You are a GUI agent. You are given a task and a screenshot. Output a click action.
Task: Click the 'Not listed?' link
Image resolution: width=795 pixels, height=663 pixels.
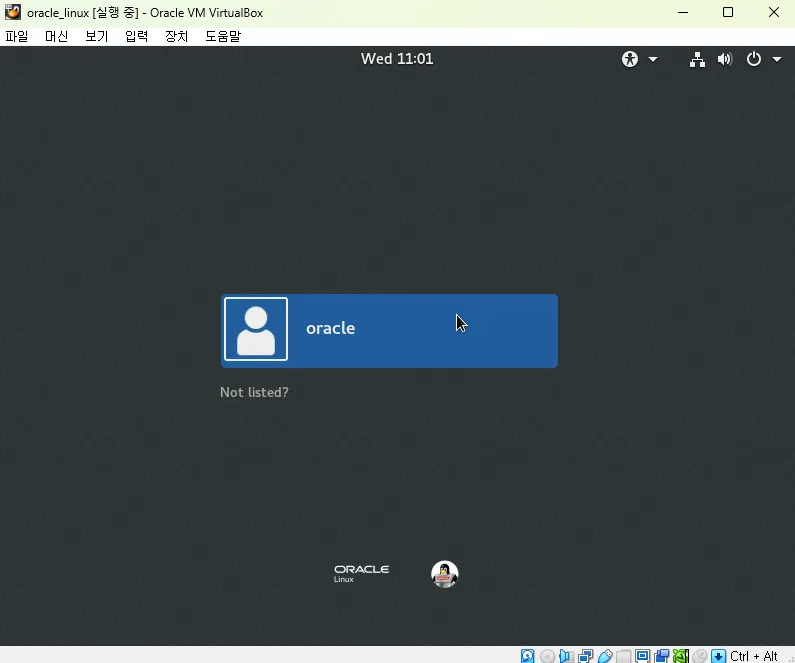click(254, 392)
